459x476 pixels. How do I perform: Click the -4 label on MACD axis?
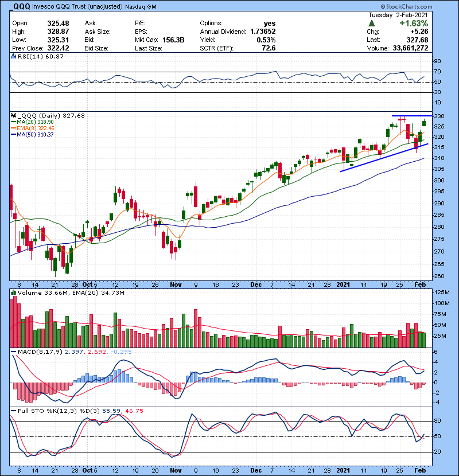(x=436, y=403)
